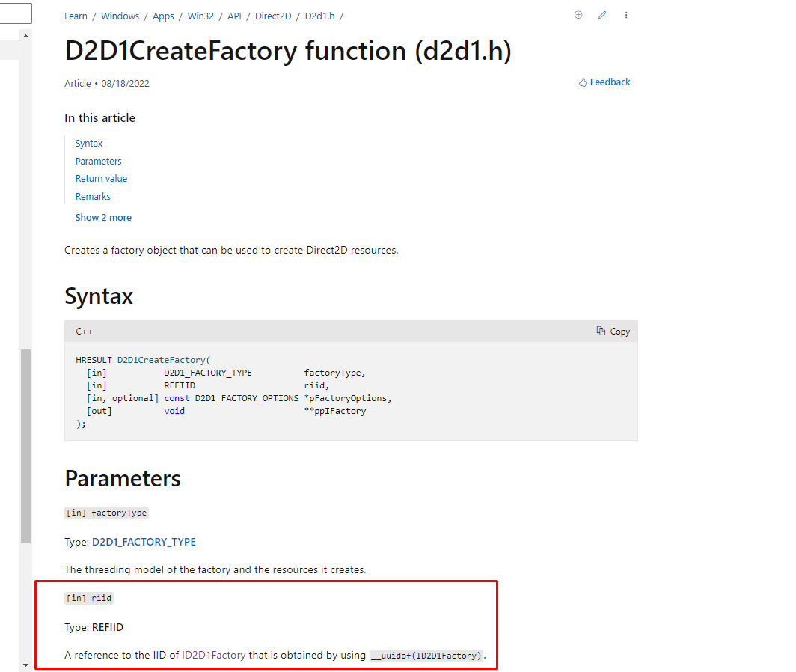Click the search box in the top corner
796x672 pixels.
coord(15,13)
